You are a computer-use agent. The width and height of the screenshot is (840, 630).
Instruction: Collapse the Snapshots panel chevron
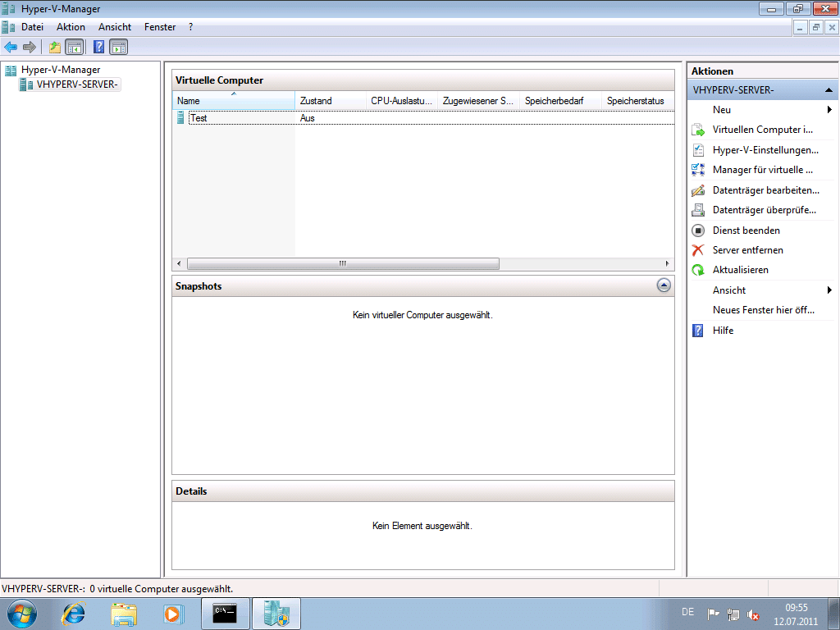pyautogui.click(x=664, y=285)
